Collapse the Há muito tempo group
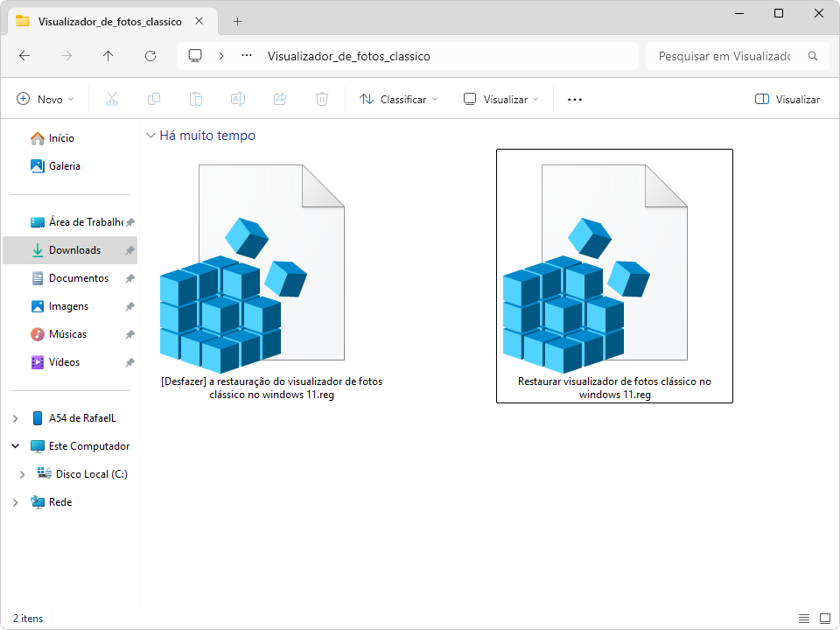This screenshot has width=840, height=630. 150,136
